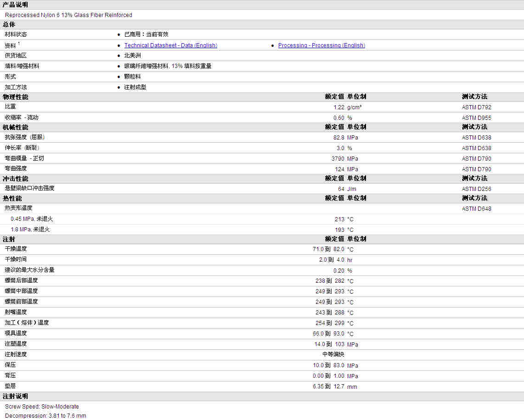This screenshot has width=524, height=420.
Task: Select the Screw Speed: Slow-Moderate note
Action: pos(42,407)
